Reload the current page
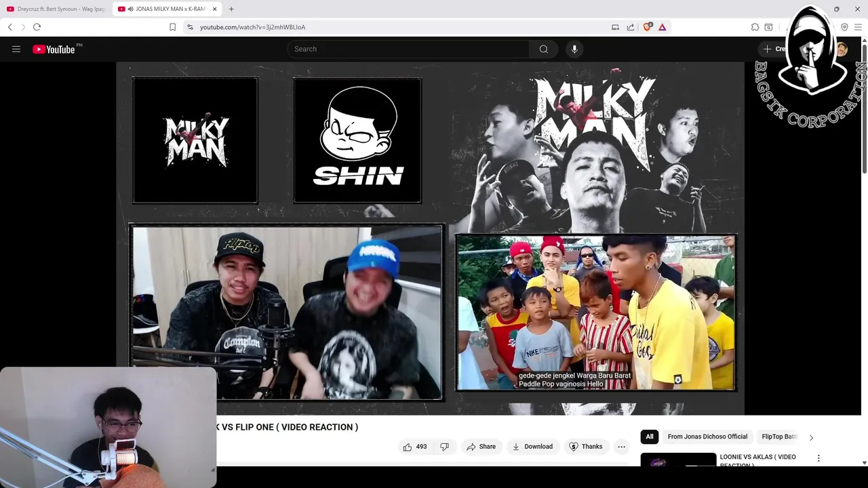Screen dimensions: 868x488 tap(37, 27)
